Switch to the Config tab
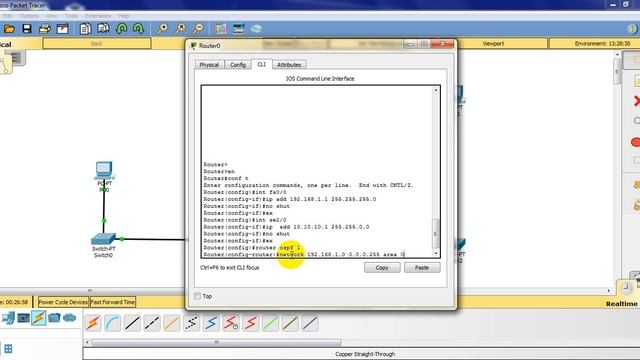This screenshot has height=360, width=640. (x=238, y=64)
